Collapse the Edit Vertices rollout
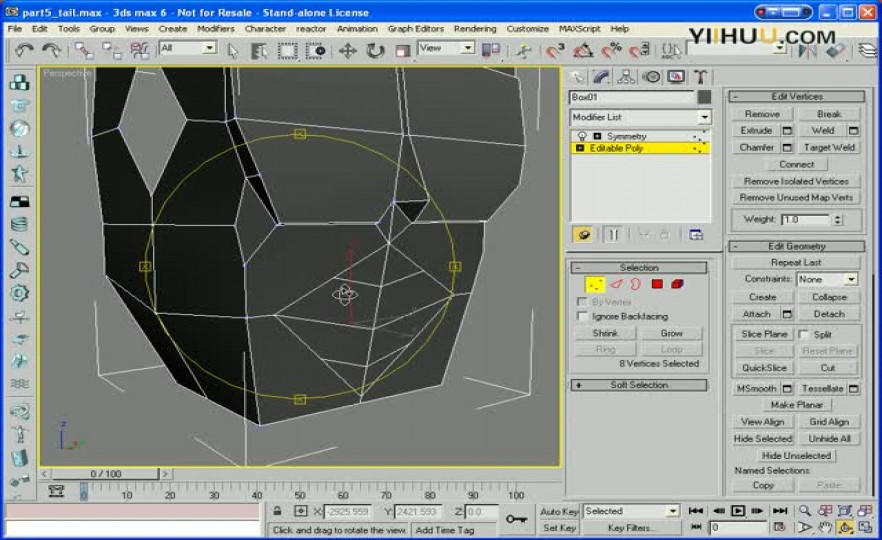The width and height of the screenshot is (882, 540). click(x=796, y=96)
